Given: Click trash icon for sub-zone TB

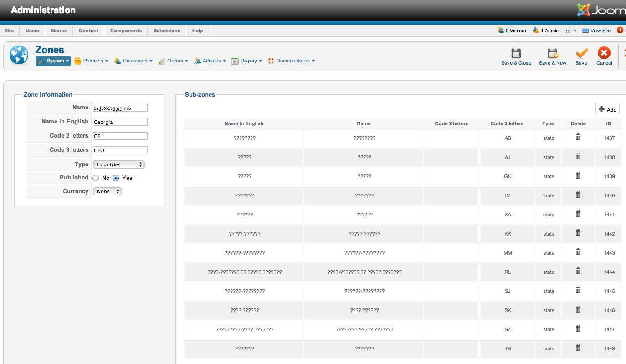Looking at the screenshot, I should [578, 348].
